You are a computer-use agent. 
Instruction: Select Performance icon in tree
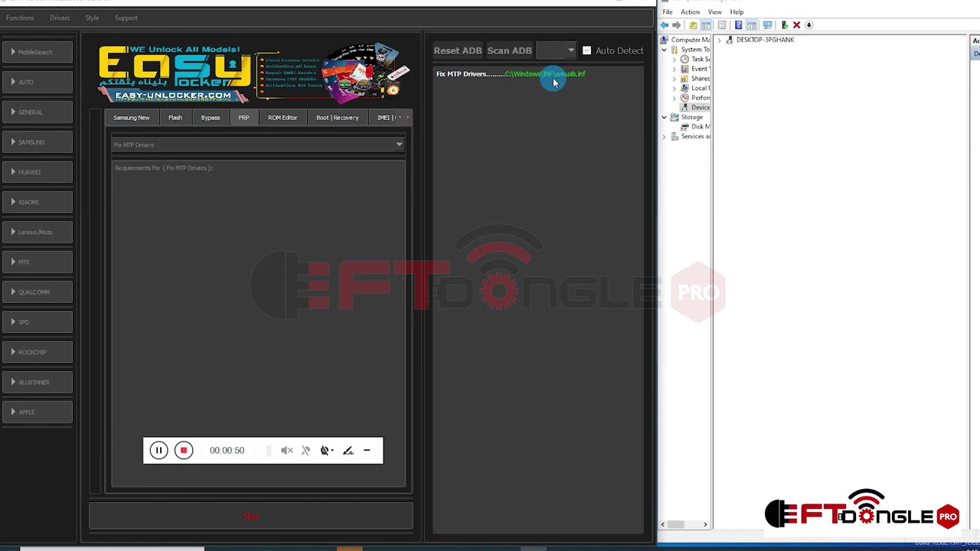(684, 98)
